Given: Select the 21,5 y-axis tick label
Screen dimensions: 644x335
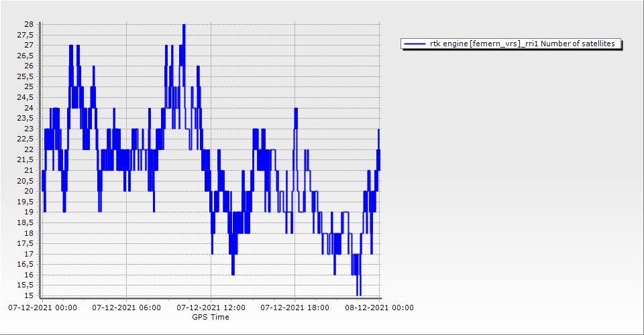Looking at the screenshot, I should (x=26, y=160).
